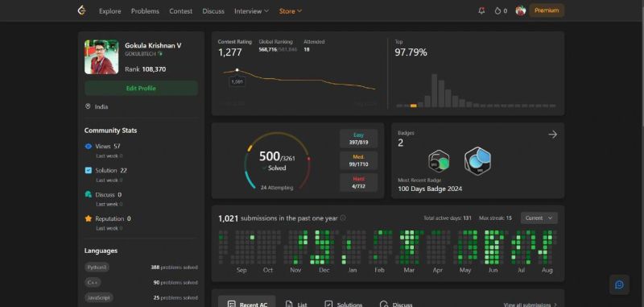Viewport: 644px width, 307px height.
Task: Open the support chat bubble
Action: (619, 284)
